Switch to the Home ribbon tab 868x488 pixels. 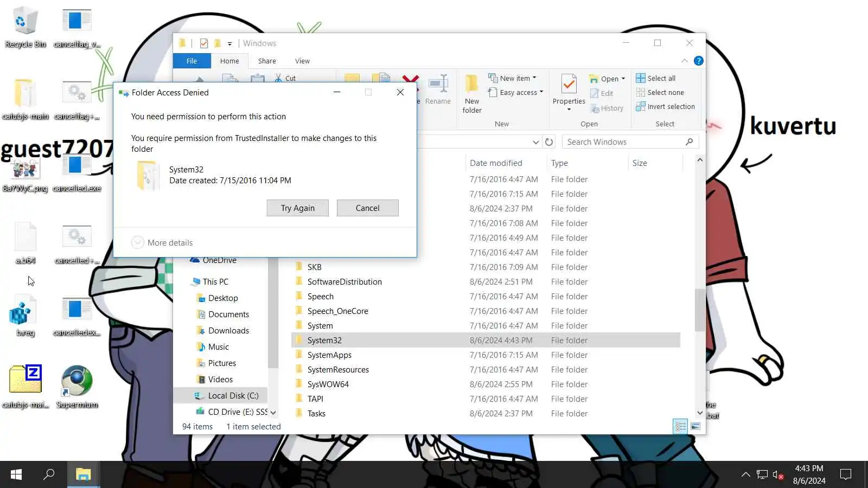229,61
